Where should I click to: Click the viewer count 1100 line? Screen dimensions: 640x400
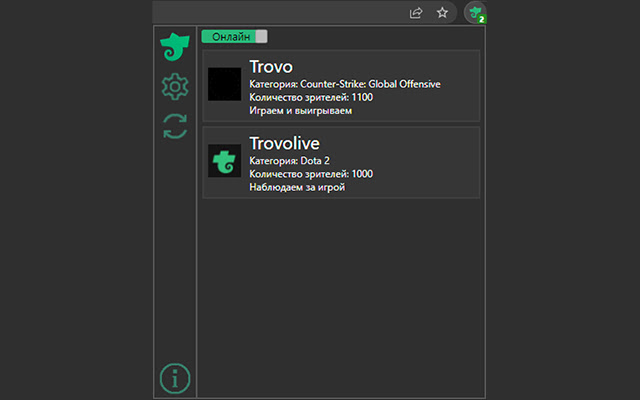311,97
